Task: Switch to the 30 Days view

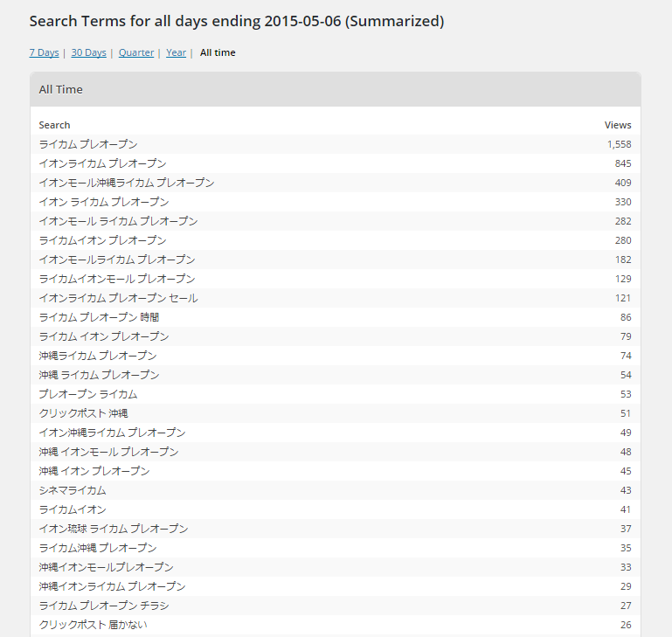Action: tap(89, 52)
